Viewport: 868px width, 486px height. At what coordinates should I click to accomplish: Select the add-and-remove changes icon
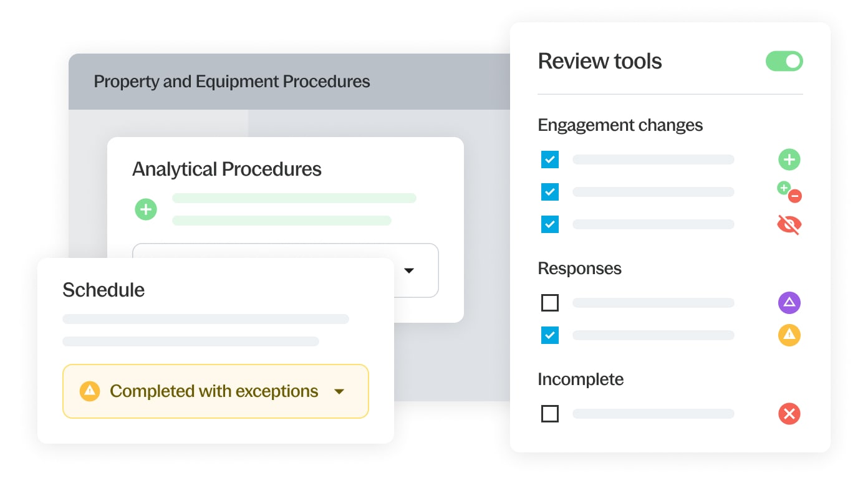click(791, 192)
